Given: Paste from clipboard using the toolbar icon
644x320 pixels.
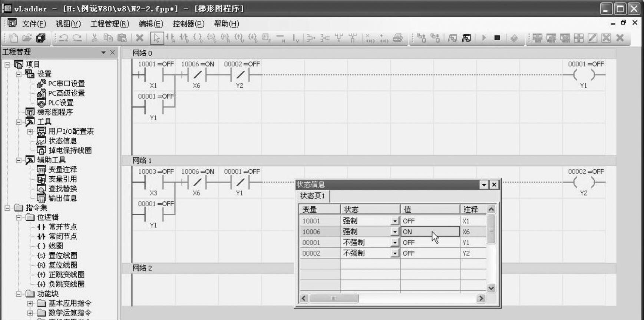Looking at the screenshot, I should coord(122,38).
